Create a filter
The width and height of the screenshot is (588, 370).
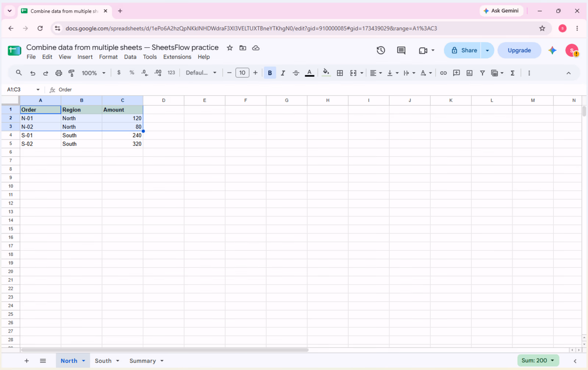click(x=482, y=73)
